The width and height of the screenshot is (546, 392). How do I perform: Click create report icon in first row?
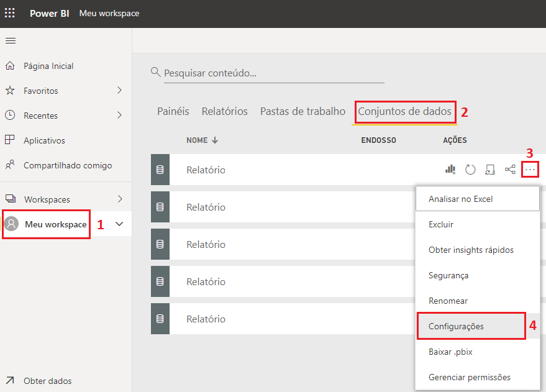tap(450, 170)
